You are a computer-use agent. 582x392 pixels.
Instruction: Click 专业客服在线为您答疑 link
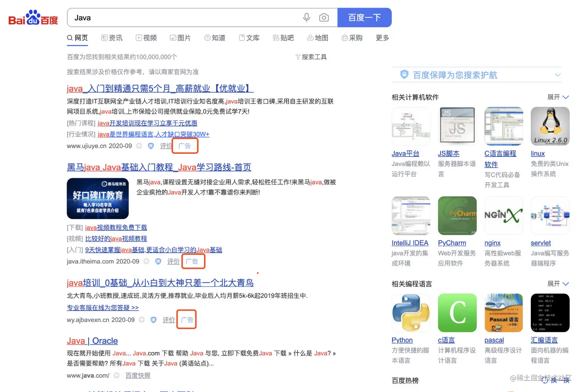103,308
